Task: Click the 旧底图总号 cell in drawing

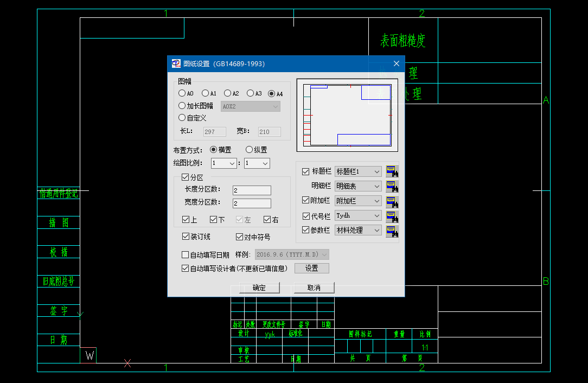Action: (59, 281)
